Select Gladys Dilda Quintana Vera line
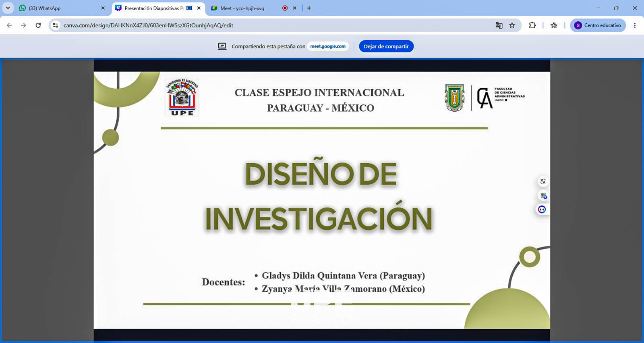This screenshot has height=343, width=644. [x=343, y=276]
